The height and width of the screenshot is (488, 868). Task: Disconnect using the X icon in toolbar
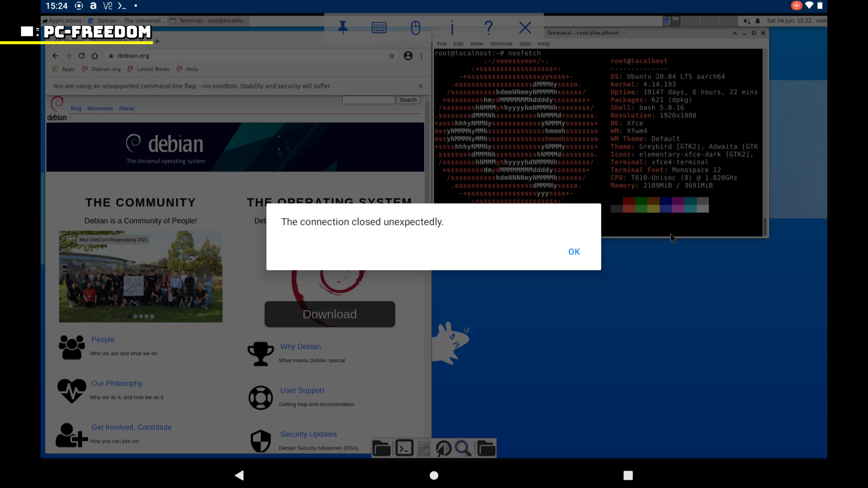(525, 28)
